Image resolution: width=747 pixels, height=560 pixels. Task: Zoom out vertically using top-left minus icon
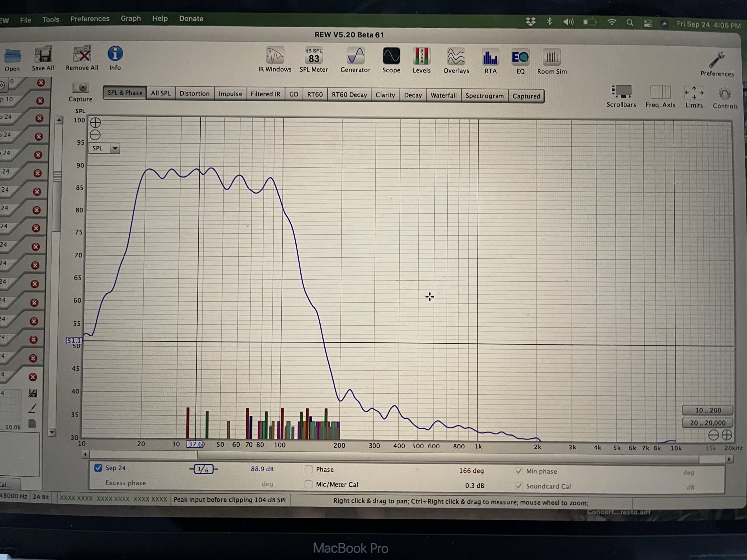pyautogui.click(x=95, y=135)
